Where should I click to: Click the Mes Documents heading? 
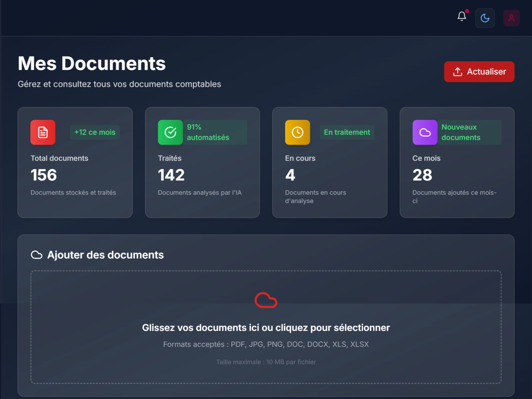point(92,64)
